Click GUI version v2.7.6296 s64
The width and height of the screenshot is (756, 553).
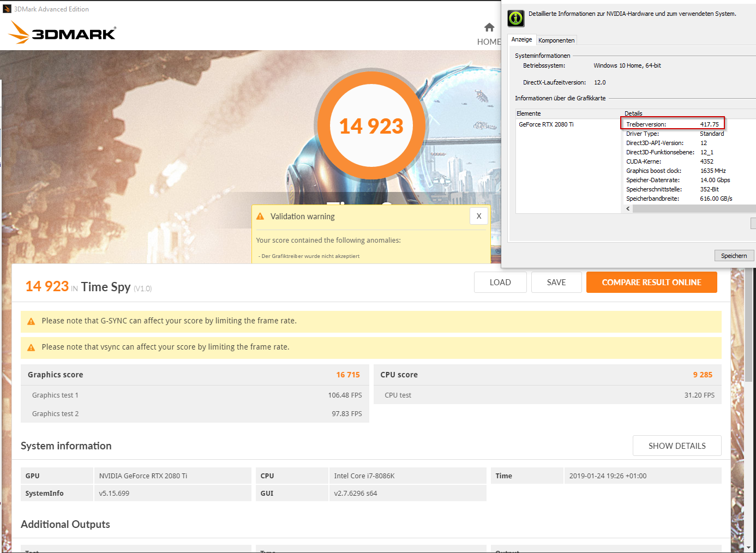[356, 493]
